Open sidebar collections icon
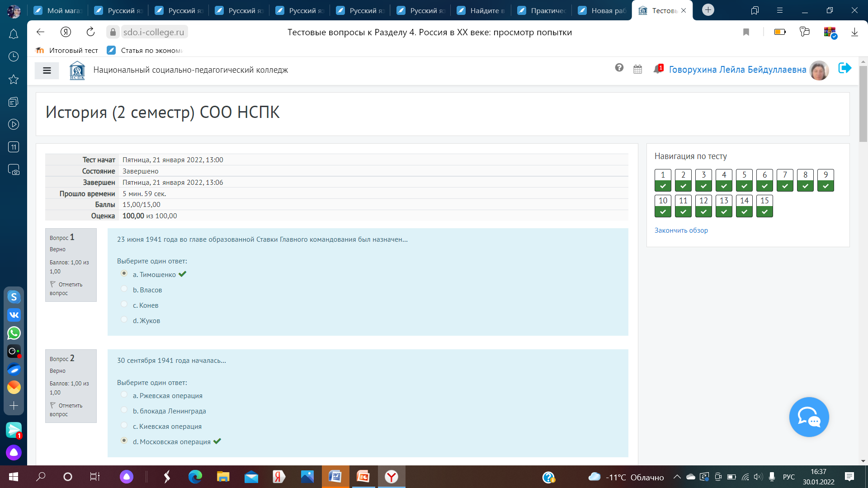 click(14, 102)
